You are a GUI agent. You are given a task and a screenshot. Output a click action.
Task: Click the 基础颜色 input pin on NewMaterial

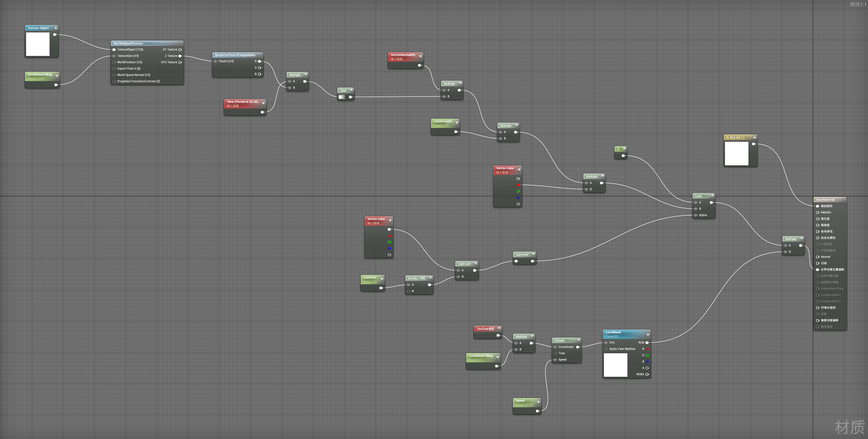pyautogui.click(x=818, y=206)
